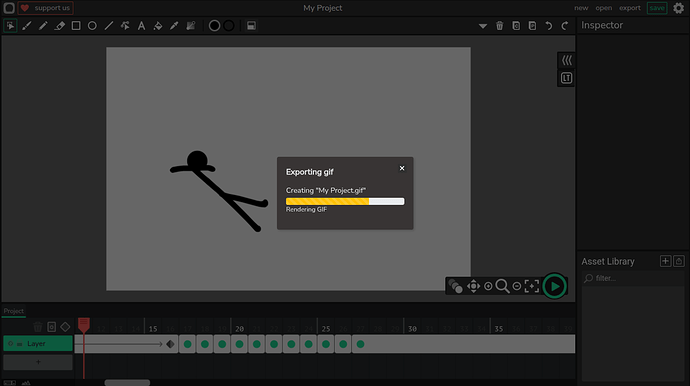Click the LT button on the canvas edge
The image size is (690, 386).
[x=566, y=78]
